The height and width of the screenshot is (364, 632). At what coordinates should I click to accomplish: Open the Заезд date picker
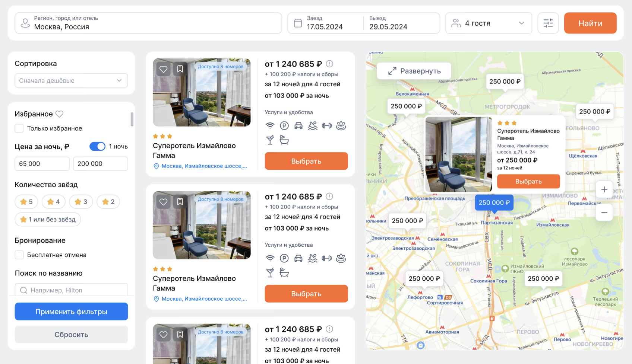[x=325, y=23]
